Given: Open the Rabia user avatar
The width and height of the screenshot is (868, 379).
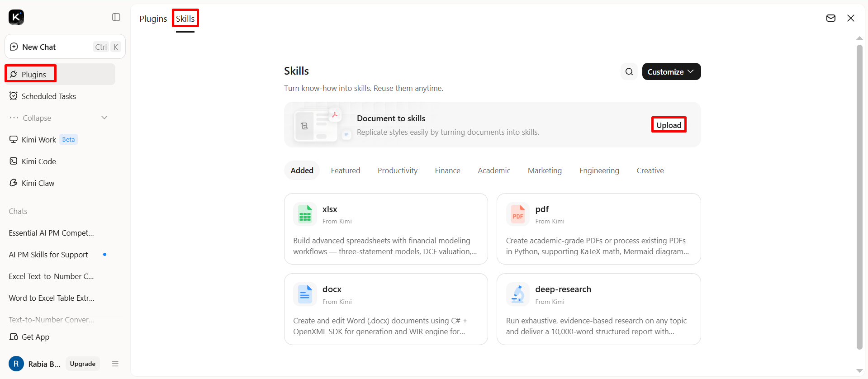Looking at the screenshot, I should tap(16, 364).
